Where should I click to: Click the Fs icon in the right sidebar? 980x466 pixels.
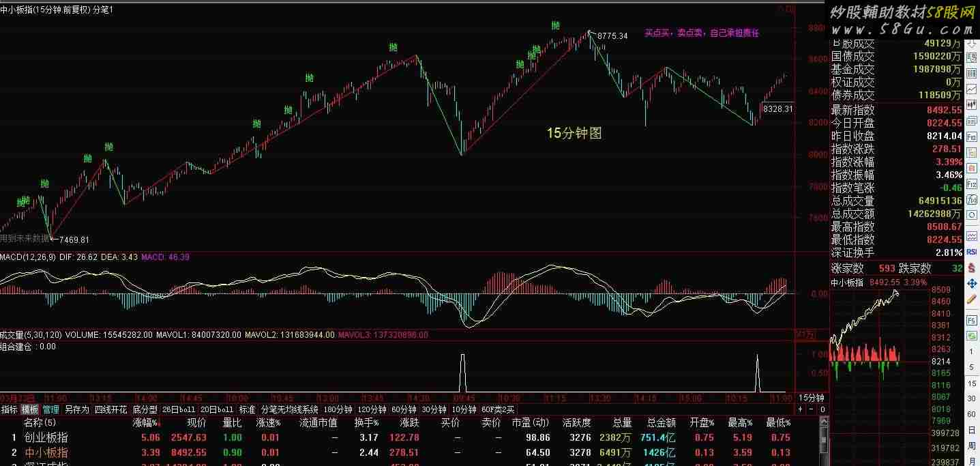coord(972,320)
